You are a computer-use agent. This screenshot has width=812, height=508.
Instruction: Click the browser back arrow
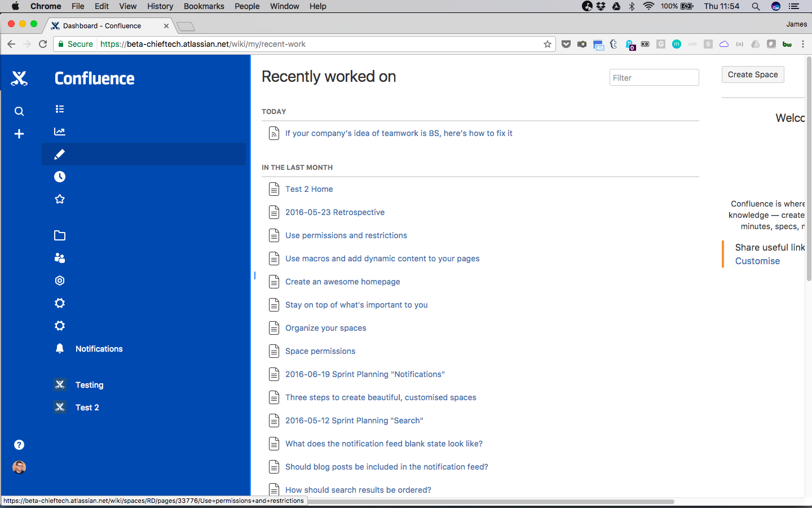tap(11, 44)
